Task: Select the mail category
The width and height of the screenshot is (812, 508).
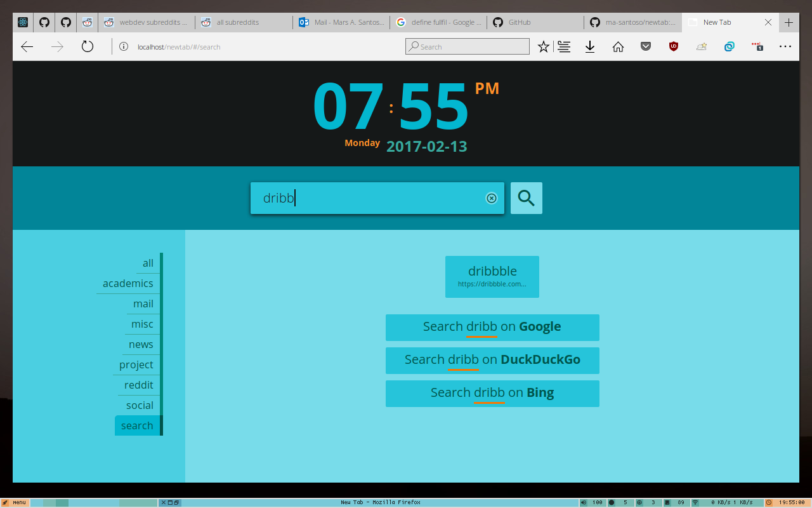Action: (143, 304)
